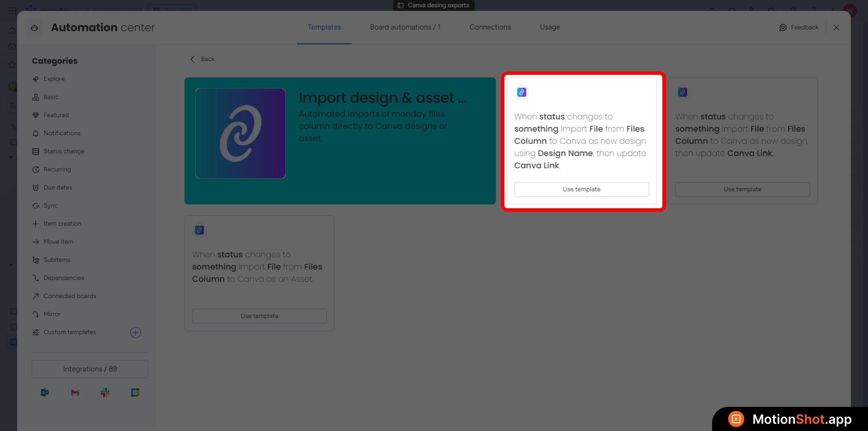
Task: Click the Outlook integration icon
Action: [45, 392]
